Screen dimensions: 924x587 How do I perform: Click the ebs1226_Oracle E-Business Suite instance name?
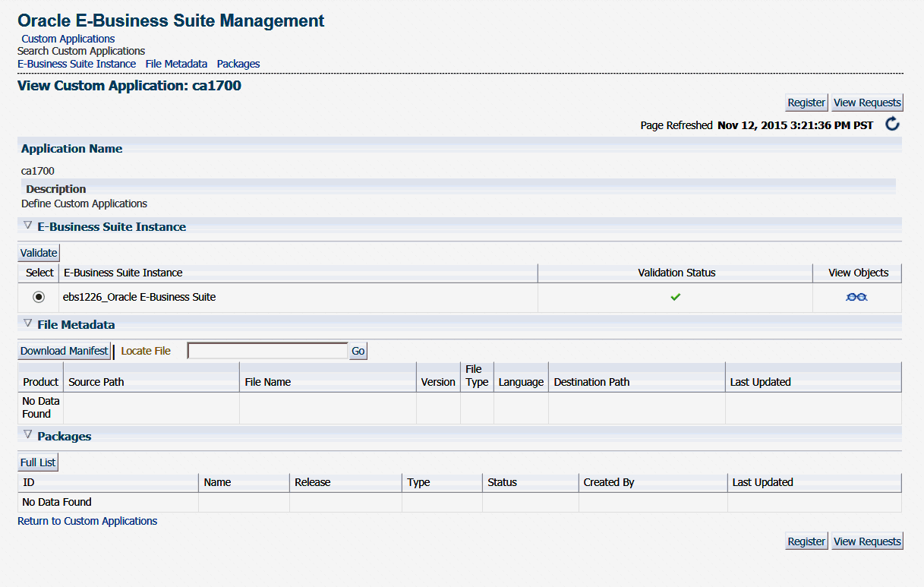[139, 297]
